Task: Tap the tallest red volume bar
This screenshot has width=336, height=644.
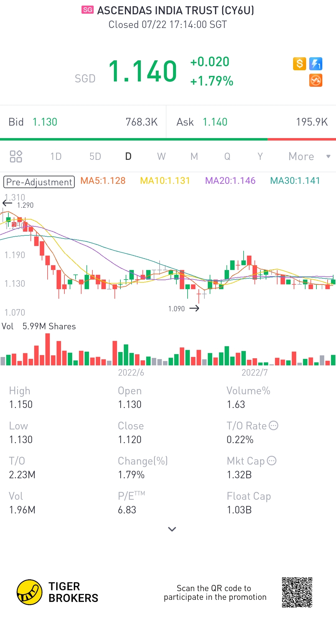Action: tap(48, 349)
